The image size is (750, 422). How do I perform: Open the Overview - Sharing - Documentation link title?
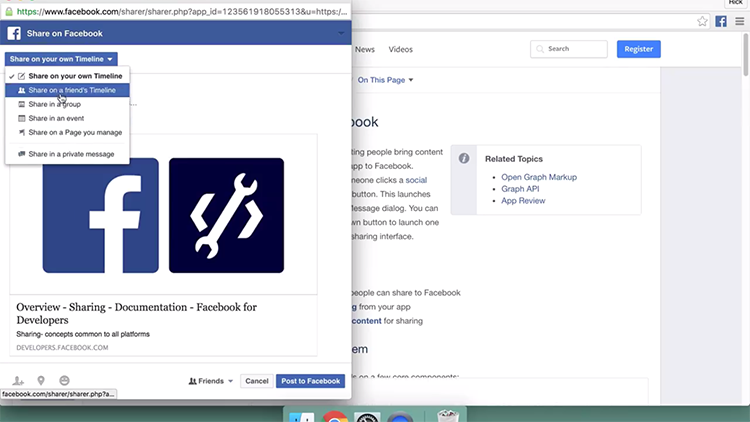coord(136,313)
